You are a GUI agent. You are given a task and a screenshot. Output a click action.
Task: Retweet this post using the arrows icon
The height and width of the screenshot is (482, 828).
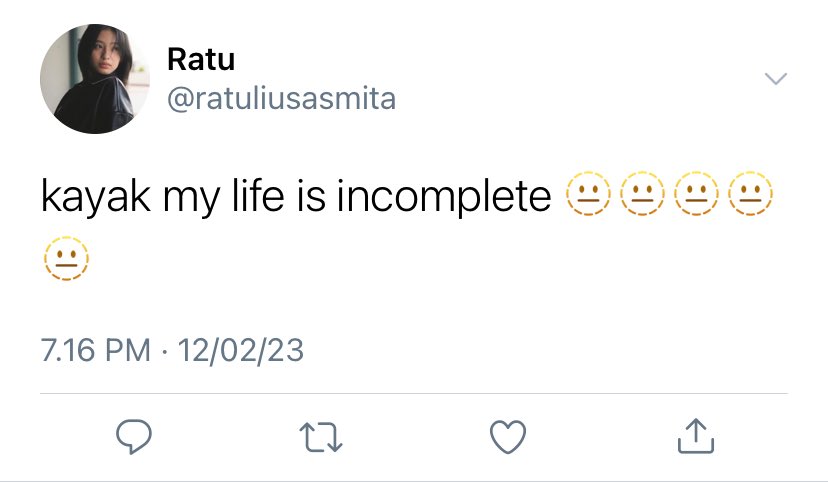[321, 437]
